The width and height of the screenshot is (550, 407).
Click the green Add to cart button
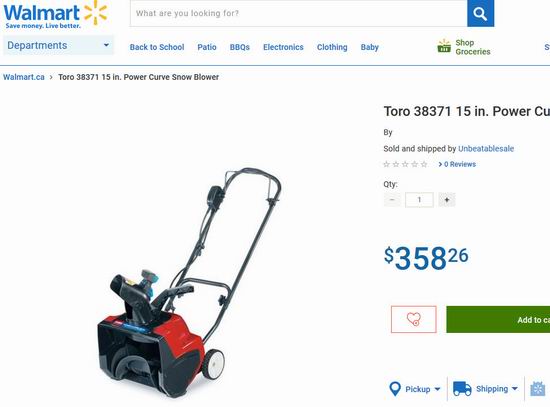(x=498, y=320)
